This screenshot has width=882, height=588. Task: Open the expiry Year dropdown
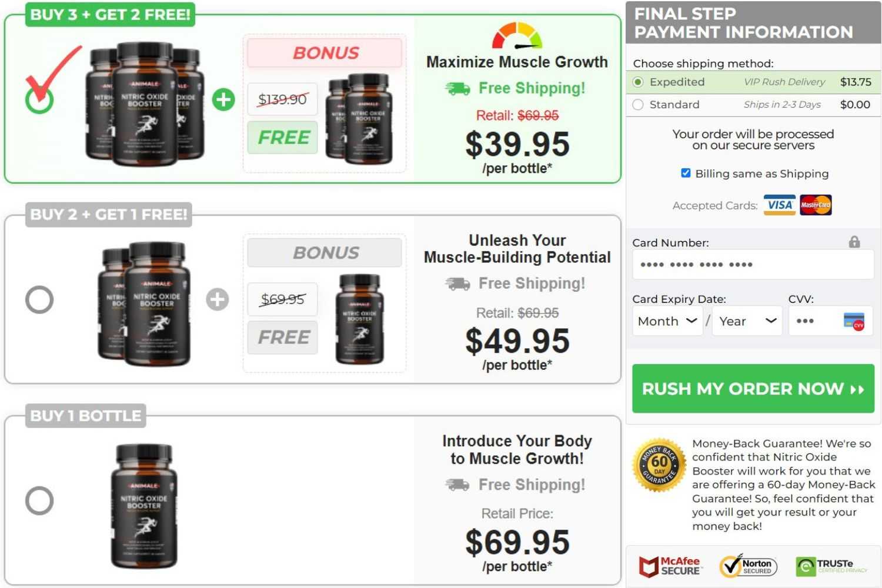(x=747, y=321)
